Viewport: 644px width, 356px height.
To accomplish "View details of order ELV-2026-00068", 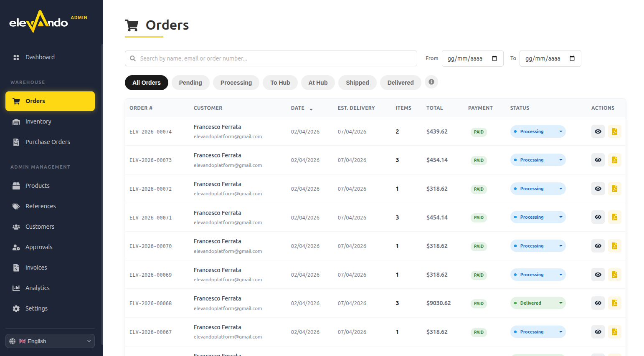I will coord(598,303).
